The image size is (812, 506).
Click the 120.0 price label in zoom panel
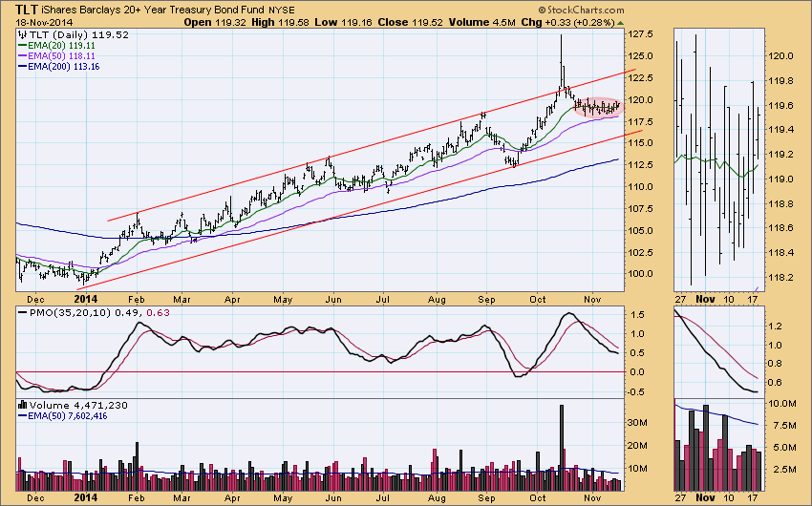[782, 56]
